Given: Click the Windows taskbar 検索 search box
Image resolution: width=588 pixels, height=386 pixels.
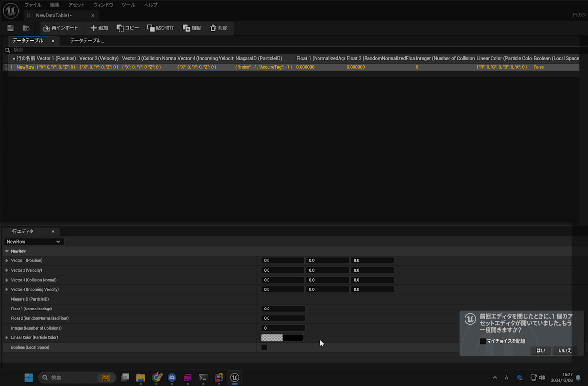Looking at the screenshot, I should pyautogui.click(x=77, y=377).
